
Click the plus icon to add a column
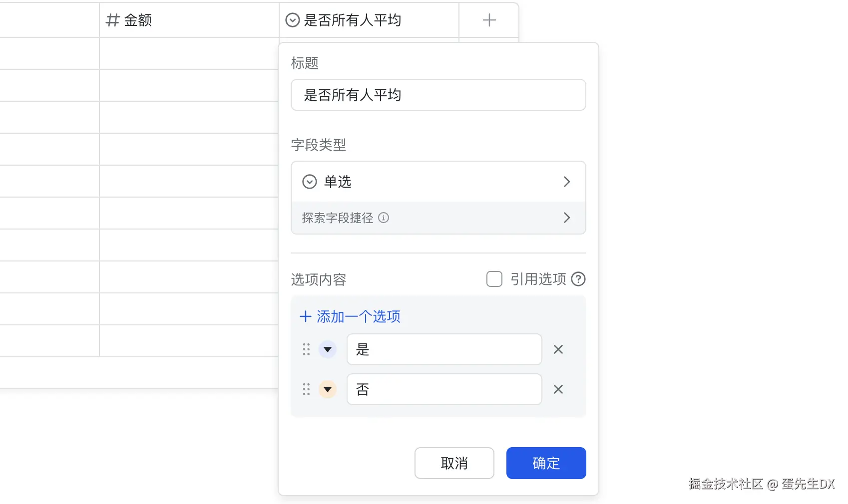(489, 20)
